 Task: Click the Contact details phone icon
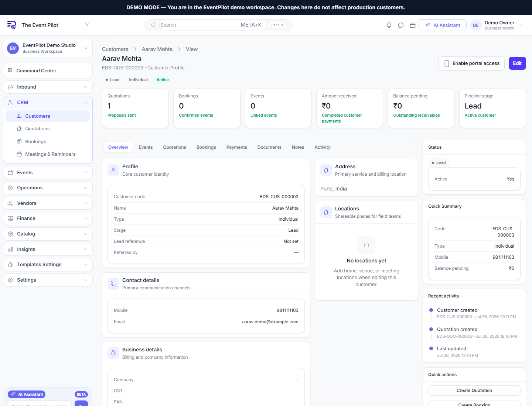click(x=113, y=284)
